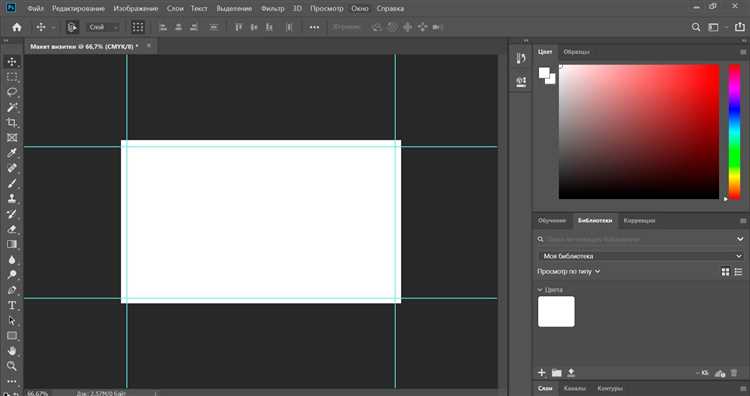Open the 'Изображение' menu

coord(136,9)
